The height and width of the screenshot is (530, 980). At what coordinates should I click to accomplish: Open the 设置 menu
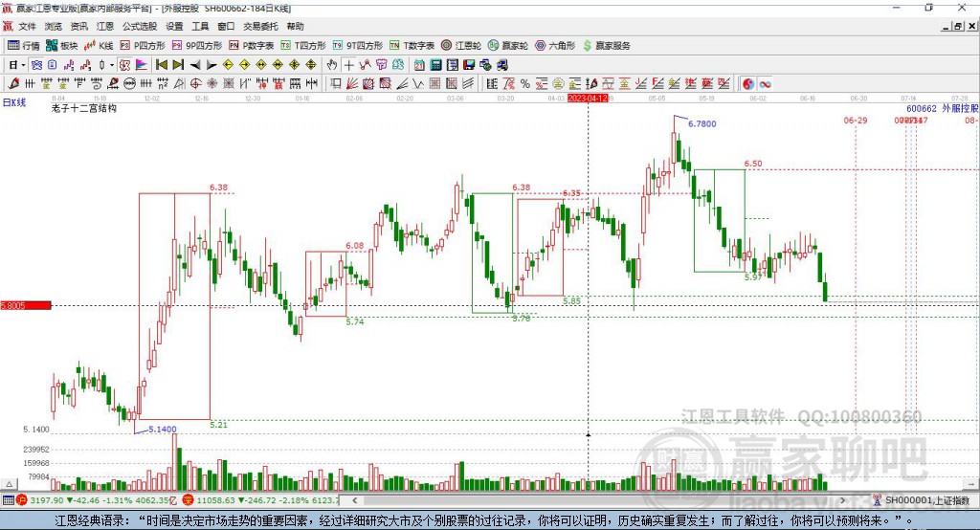[x=174, y=26]
